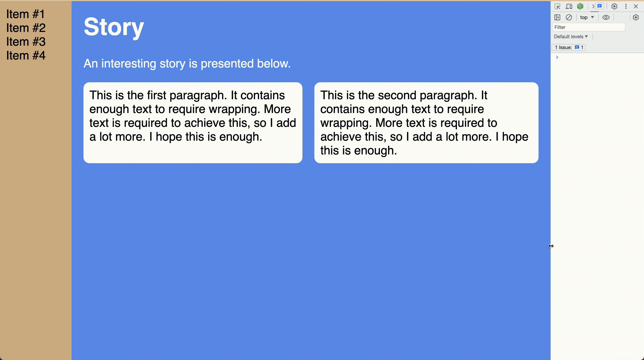Select the first paragraph card
Image resolution: width=644 pixels, height=360 pixels.
[x=192, y=123]
